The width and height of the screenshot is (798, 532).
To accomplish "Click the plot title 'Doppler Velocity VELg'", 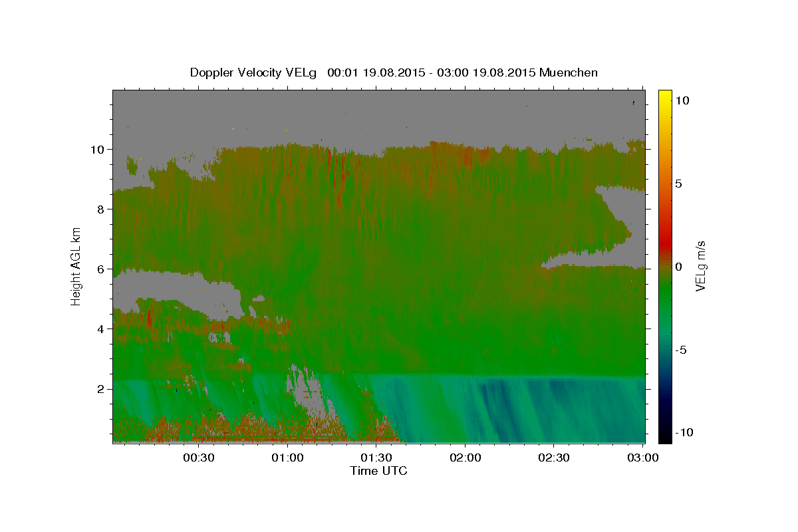I will [x=253, y=72].
